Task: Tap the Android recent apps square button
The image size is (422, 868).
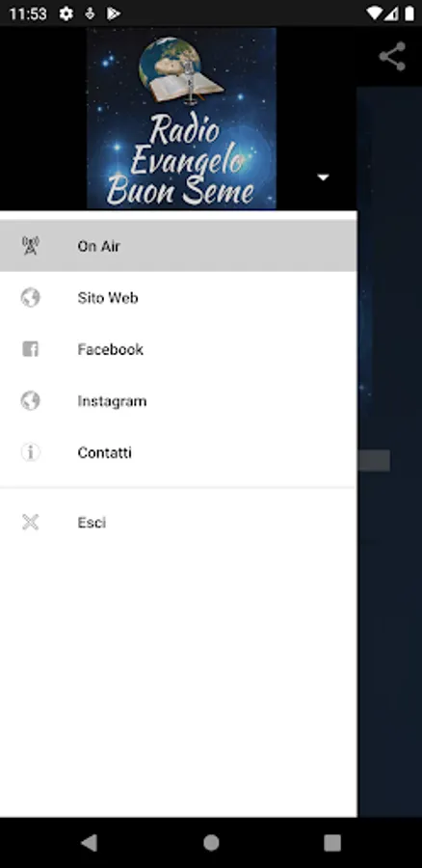Action: pos(332,843)
